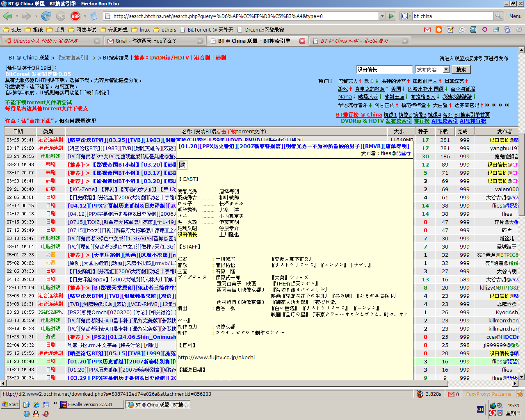Click the Fasterfox page load timer icon
The width and height of the screenshot is (525, 420).
point(420,394)
